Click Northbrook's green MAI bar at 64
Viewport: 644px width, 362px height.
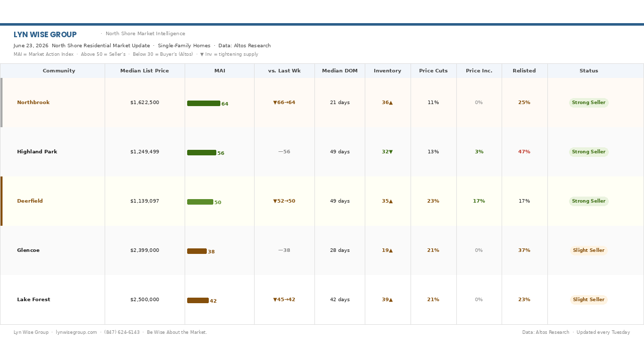pos(204,104)
